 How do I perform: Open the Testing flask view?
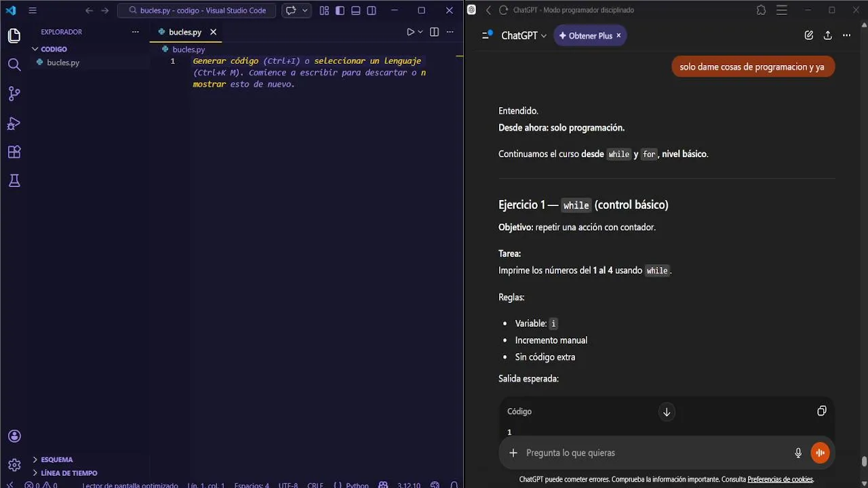tap(14, 181)
